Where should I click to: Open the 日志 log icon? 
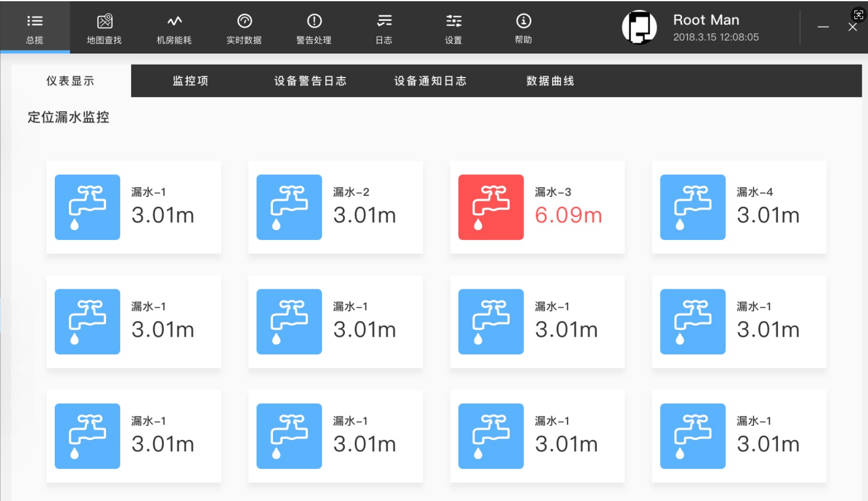coord(384,22)
